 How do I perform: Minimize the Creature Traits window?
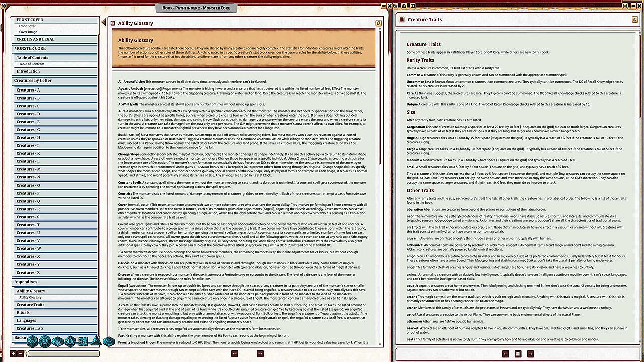click(x=632, y=6)
